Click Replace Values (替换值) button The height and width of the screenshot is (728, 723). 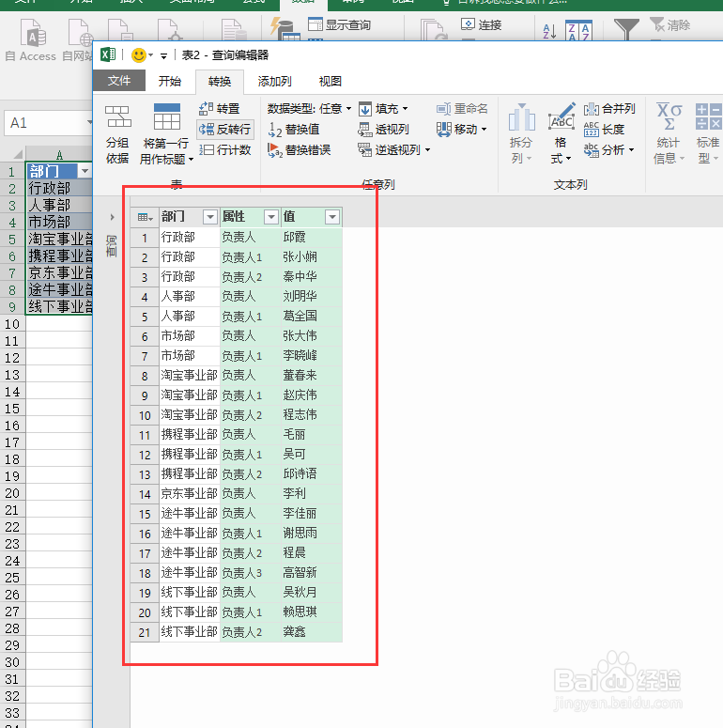coord(294,130)
